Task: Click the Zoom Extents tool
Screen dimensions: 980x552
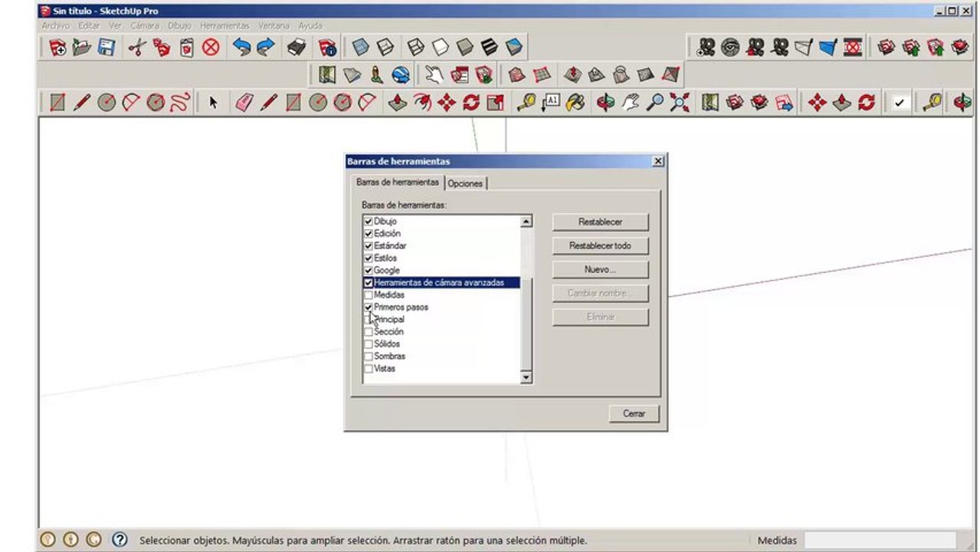Action: [x=679, y=102]
